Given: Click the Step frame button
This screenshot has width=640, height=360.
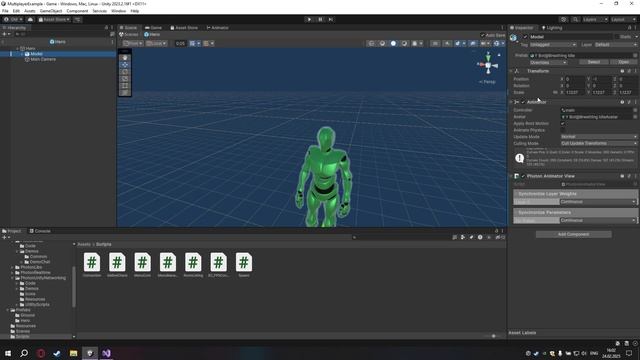Looking at the screenshot, I should pyautogui.click(x=331, y=19).
